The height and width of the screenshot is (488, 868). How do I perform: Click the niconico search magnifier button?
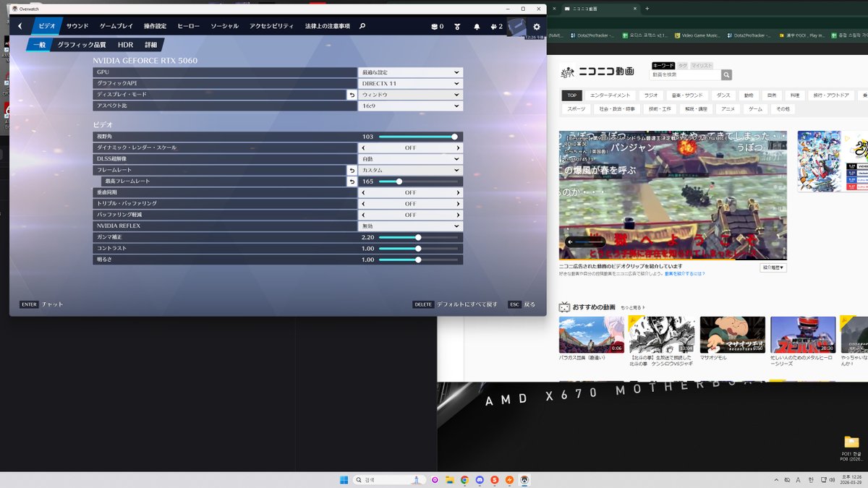tap(726, 74)
